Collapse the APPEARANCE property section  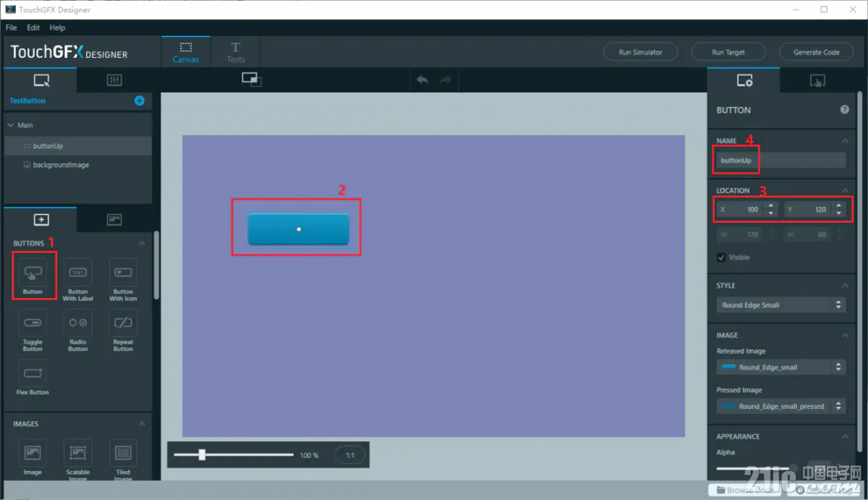click(x=845, y=436)
